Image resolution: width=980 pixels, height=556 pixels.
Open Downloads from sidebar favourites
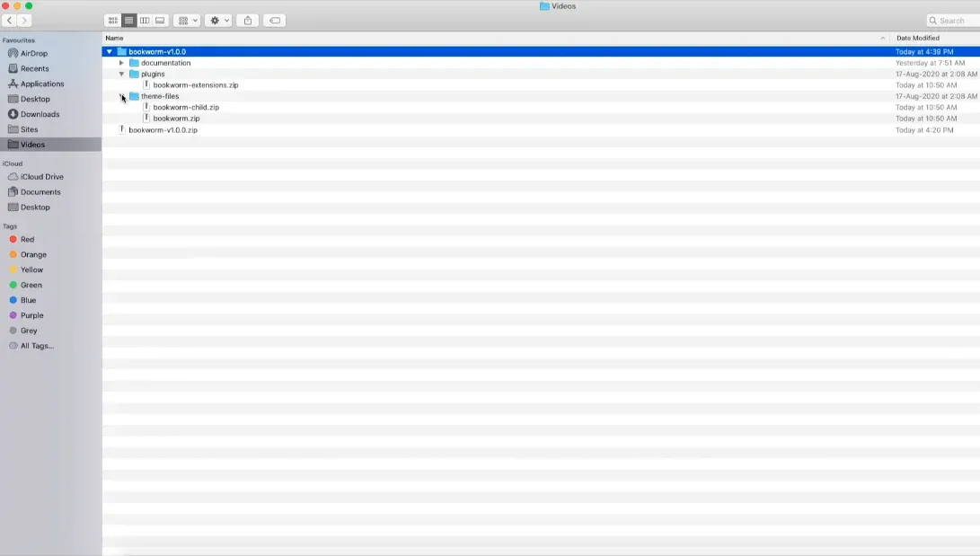click(x=40, y=114)
